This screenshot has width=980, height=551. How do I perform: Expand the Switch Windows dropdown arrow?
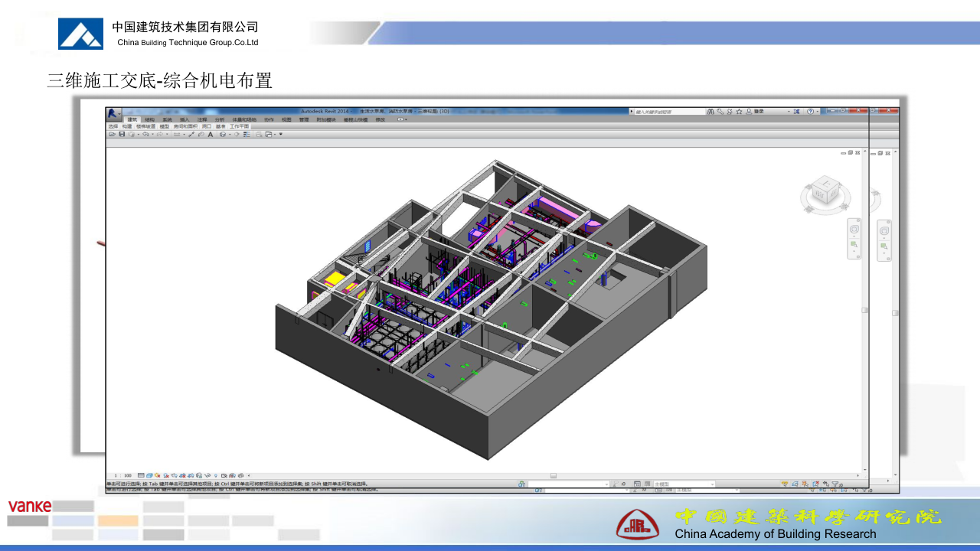(x=275, y=134)
